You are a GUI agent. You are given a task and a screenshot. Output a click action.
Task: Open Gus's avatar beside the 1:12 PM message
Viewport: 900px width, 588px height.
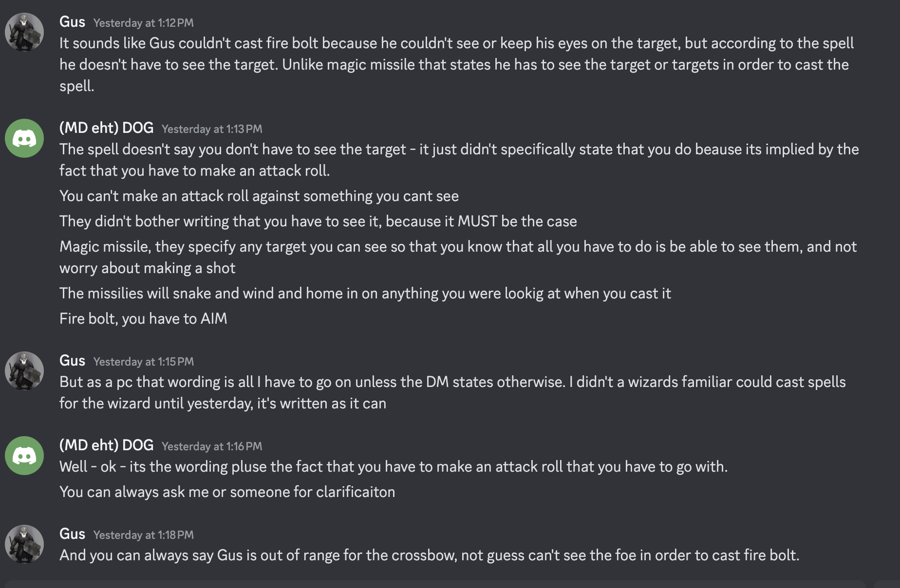coord(24,32)
